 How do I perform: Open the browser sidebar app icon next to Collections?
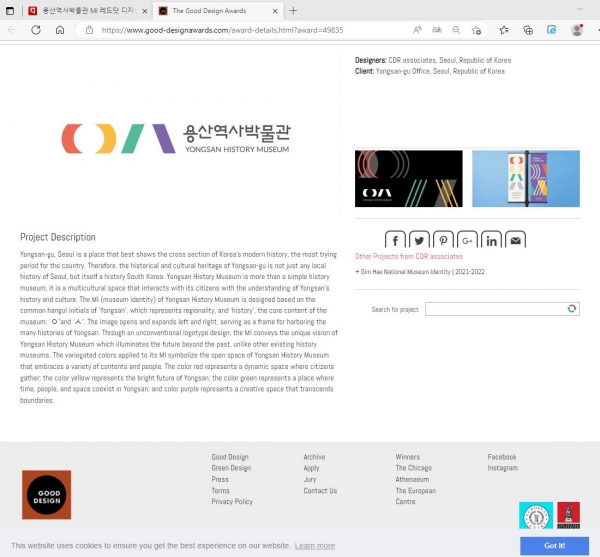coord(551,30)
